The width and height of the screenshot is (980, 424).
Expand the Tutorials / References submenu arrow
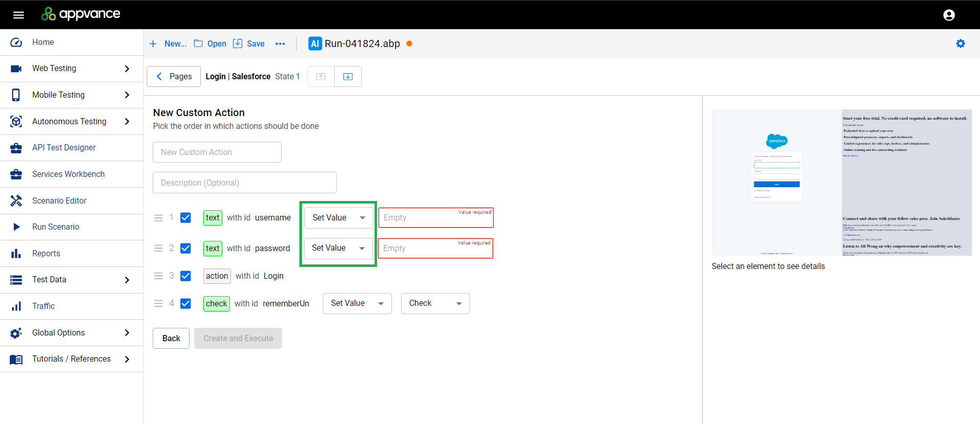[127, 359]
